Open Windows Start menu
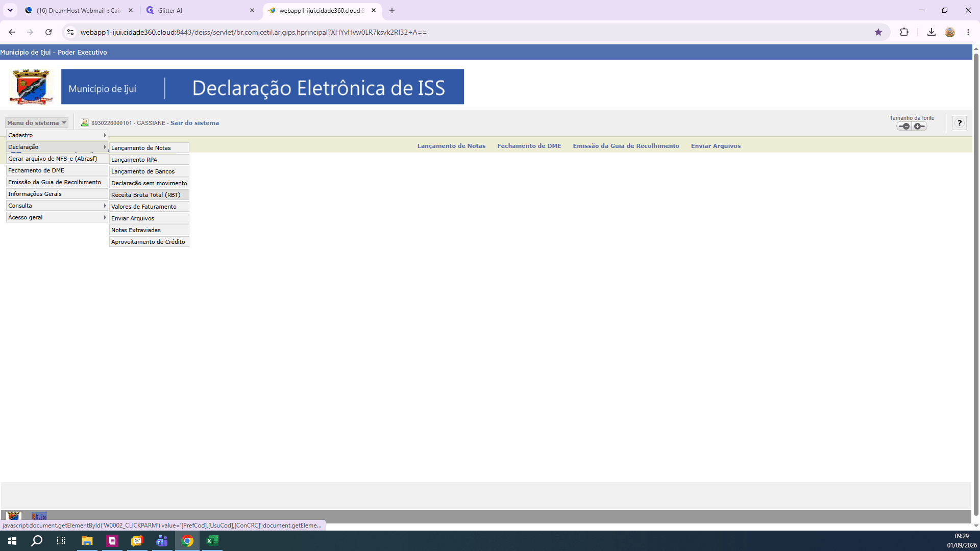The width and height of the screenshot is (980, 551). 12,541
